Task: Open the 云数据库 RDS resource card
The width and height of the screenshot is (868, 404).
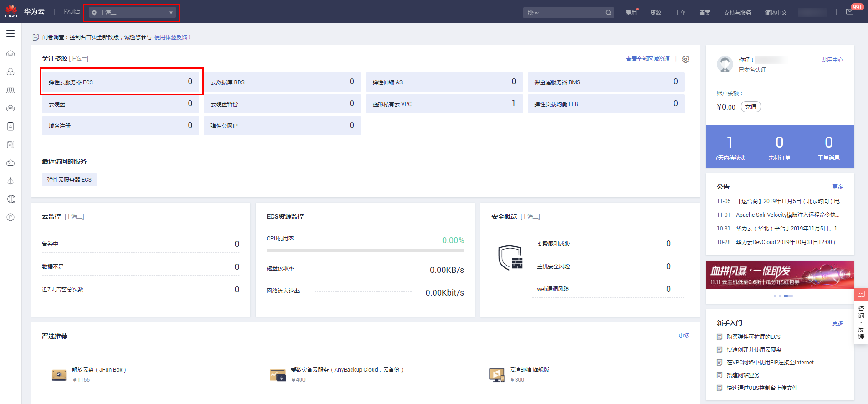Action: pos(282,82)
